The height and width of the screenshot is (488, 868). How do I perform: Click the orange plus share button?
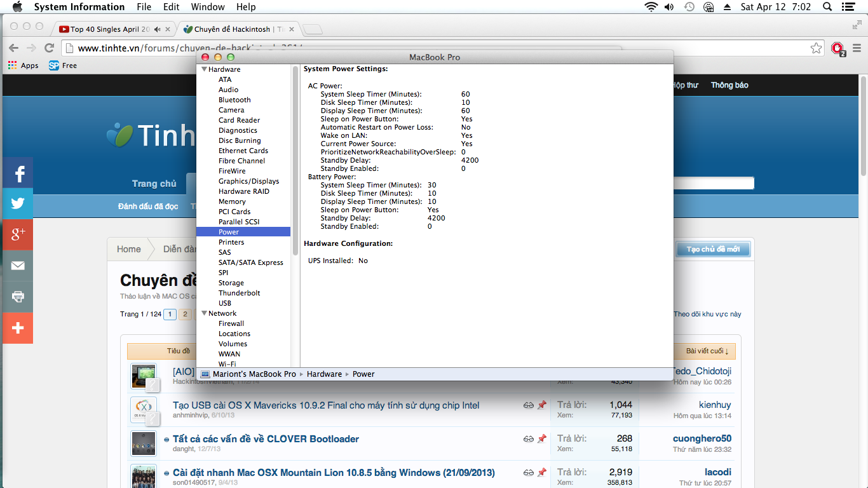[x=18, y=328]
